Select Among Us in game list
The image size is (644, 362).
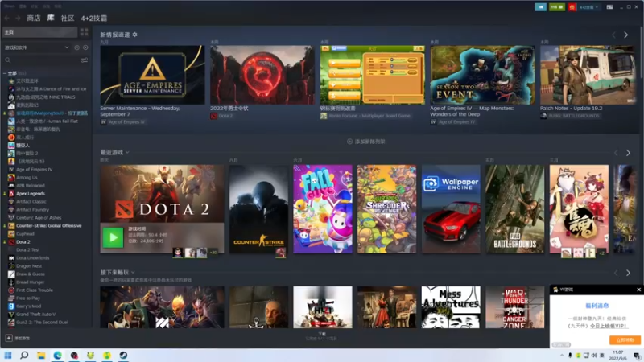tap(27, 178)
